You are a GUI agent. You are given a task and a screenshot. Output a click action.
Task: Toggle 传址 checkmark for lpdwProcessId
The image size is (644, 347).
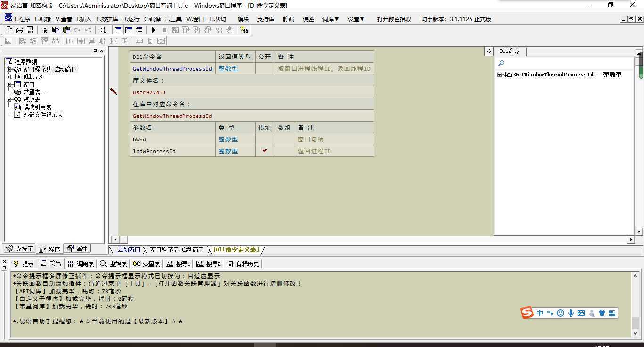pos(265,151)
